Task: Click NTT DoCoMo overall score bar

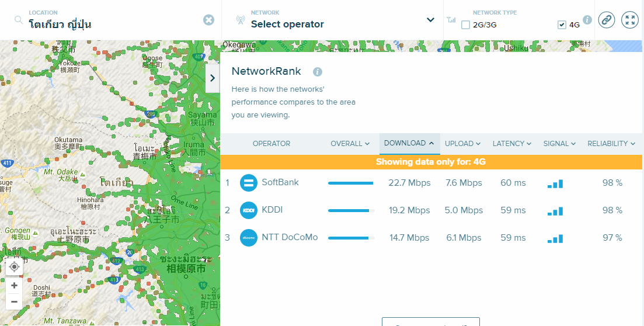Action: pos(351,238)
